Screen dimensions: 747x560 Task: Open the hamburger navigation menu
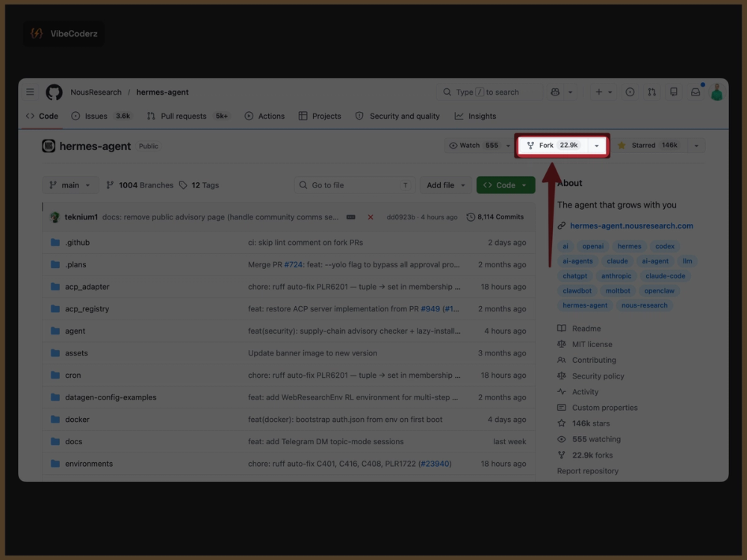tap(30, 92)
